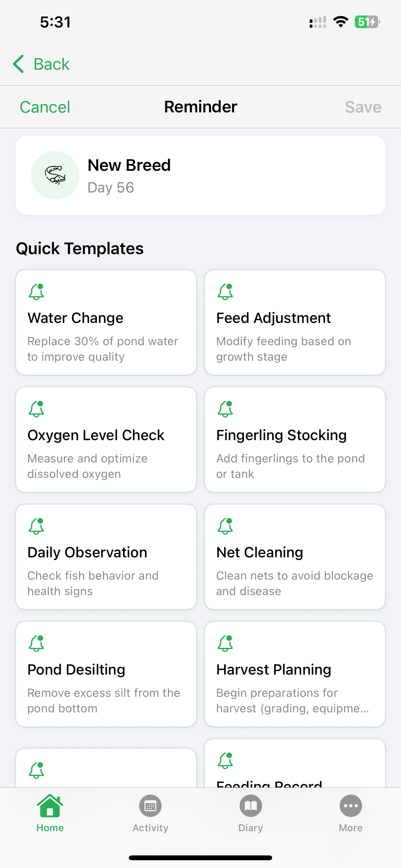Open the Diary tab
The width and height of the screenshot is (401, 868).
click(250, 813)
